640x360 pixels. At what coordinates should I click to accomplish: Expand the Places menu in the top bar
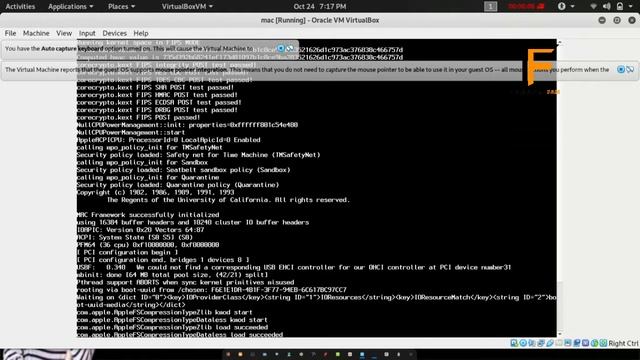(x=121, y=7)
